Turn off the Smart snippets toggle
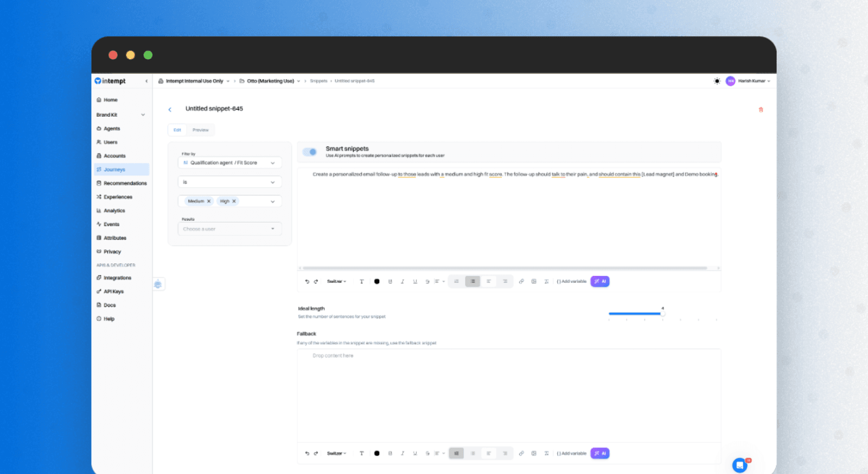The width and height of the screenshot is (868, 474). tap(310, 152)
